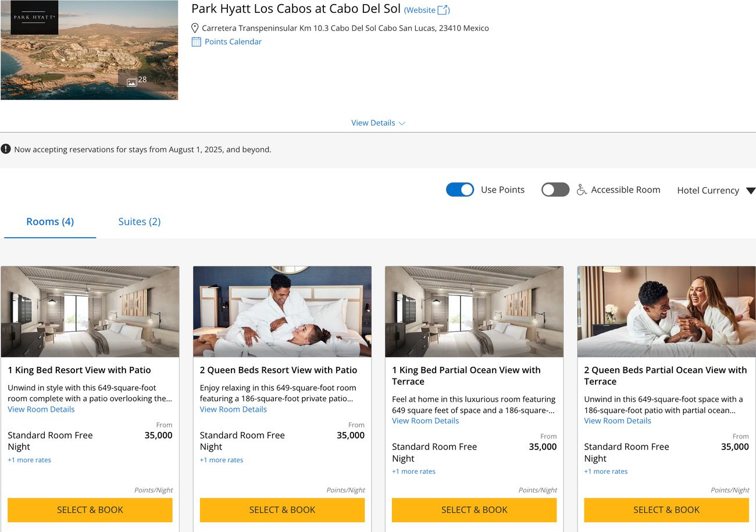Expand the View Details section
The width and height of the screenshot is (756, 532).
[x=378, y=123]
